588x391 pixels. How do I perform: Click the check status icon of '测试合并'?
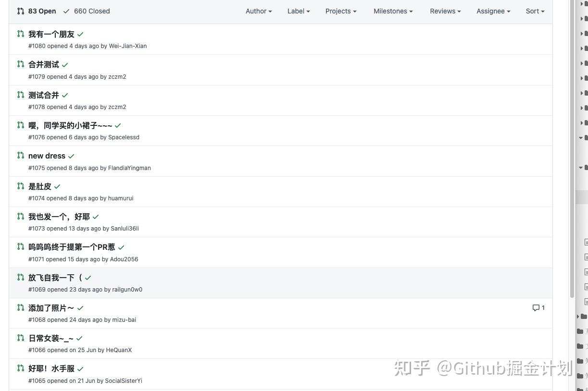65,95
